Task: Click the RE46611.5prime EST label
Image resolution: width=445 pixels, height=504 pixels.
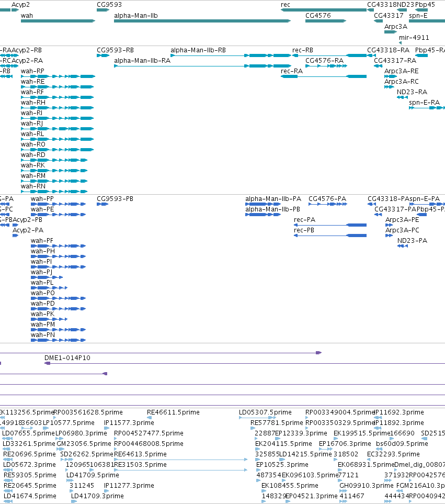Action: 173,412
